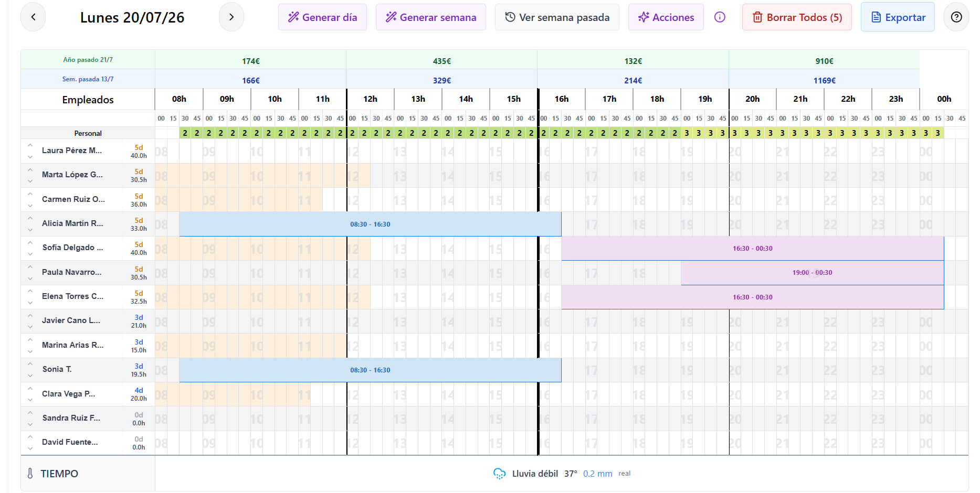This screenshot has width=980, height=493.
Task: Click the 20h column header
Action: (752, 99)
